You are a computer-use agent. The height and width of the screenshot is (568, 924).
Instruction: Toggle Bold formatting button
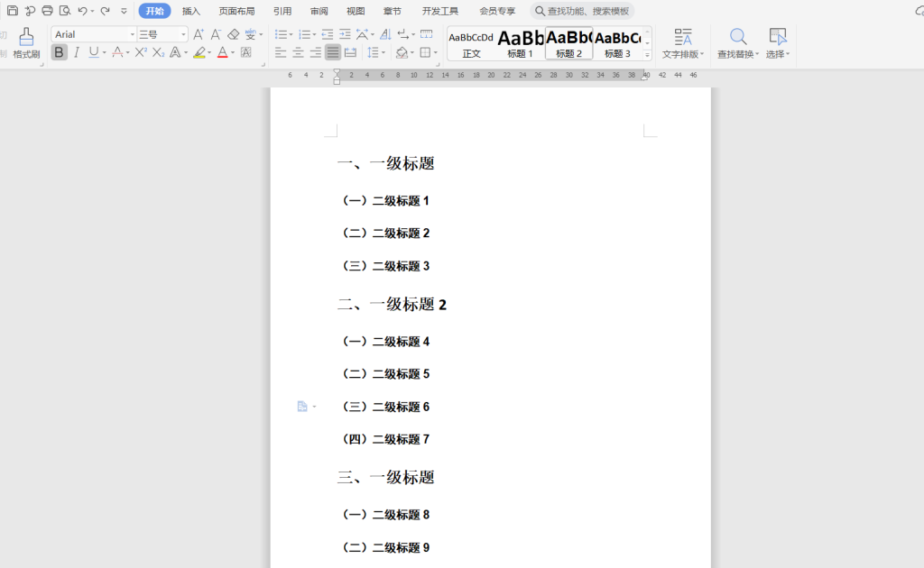tap(60, 53)
